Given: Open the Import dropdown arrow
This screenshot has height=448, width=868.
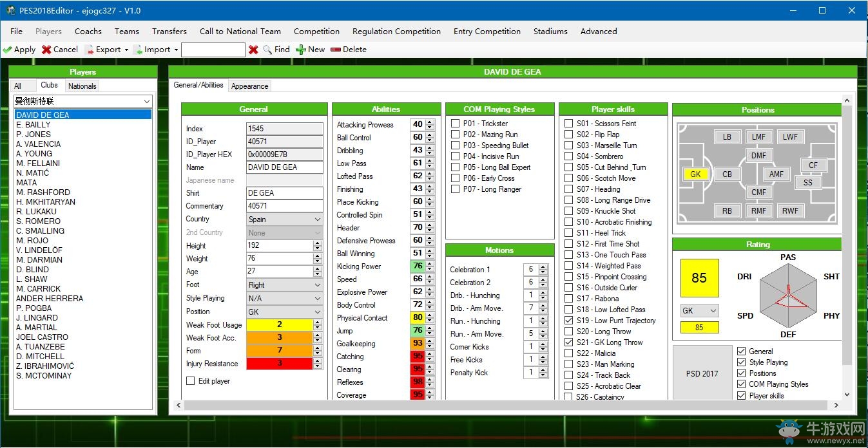Looking at the screenshot, I should pos(175,50).
